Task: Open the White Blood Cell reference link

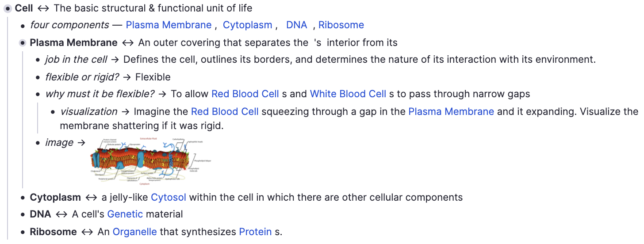Action: [348, 94]
